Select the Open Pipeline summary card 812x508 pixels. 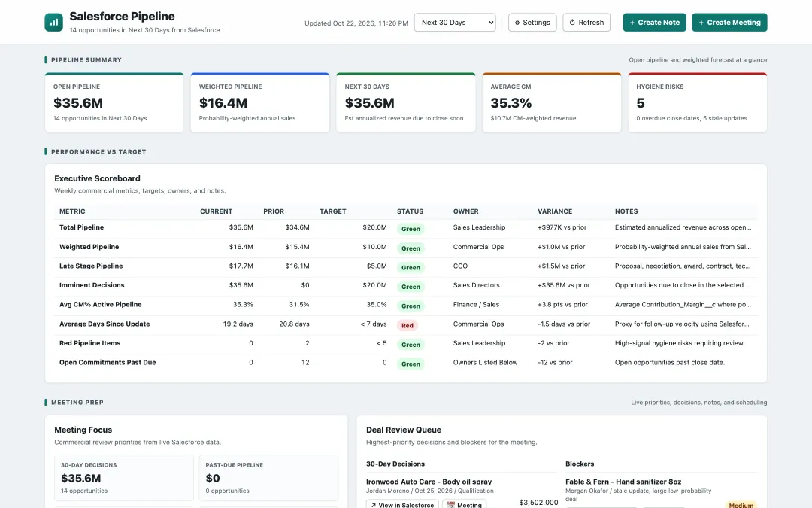pos(114,102)
